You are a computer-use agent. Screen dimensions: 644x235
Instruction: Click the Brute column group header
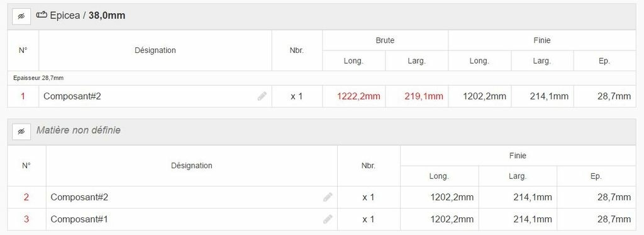(x=385, y=40)
